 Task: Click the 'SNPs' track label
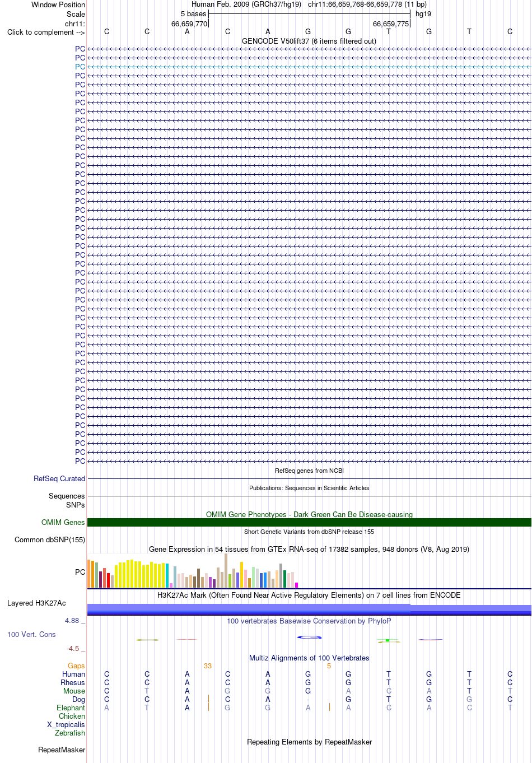(75, 505)
